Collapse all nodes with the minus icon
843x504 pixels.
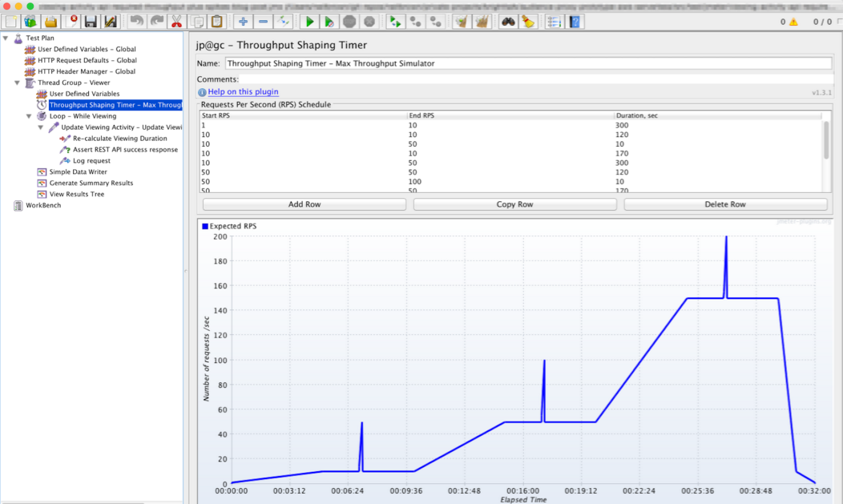pyautogui.click(x=263, y=22)
